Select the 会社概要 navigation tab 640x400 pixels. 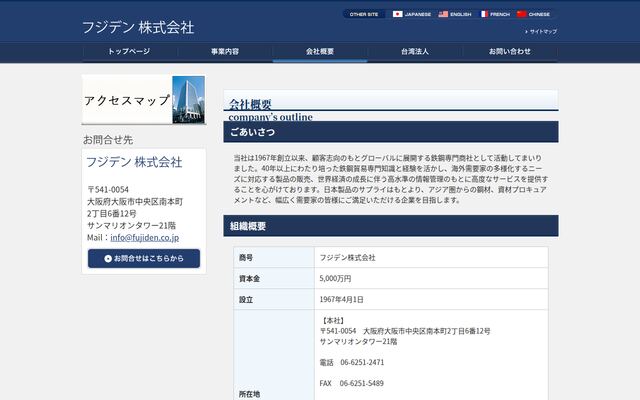[320, 51]
